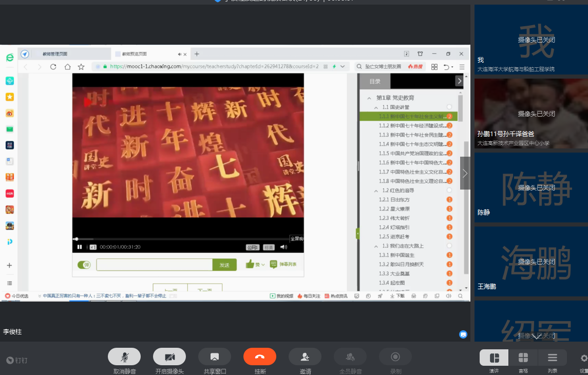Select the 目录 tab in sidebar
This screenshot has height=375, width=588.
point(375,81)
